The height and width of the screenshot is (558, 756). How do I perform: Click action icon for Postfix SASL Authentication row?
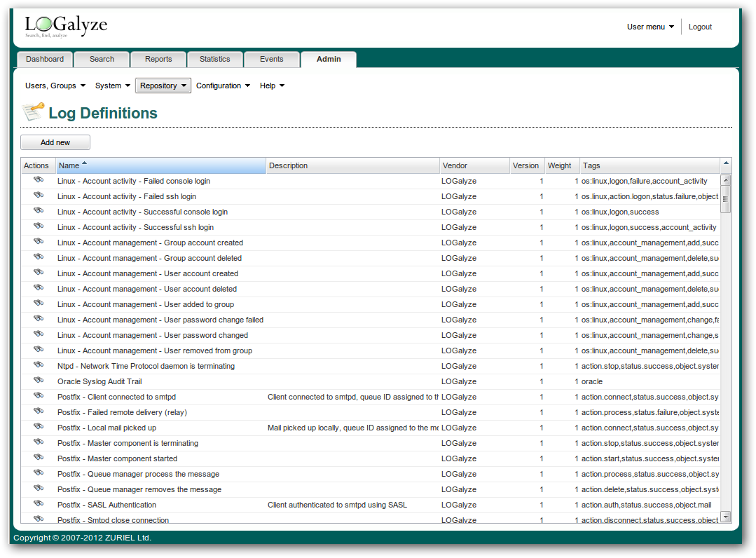pos(39,504)
